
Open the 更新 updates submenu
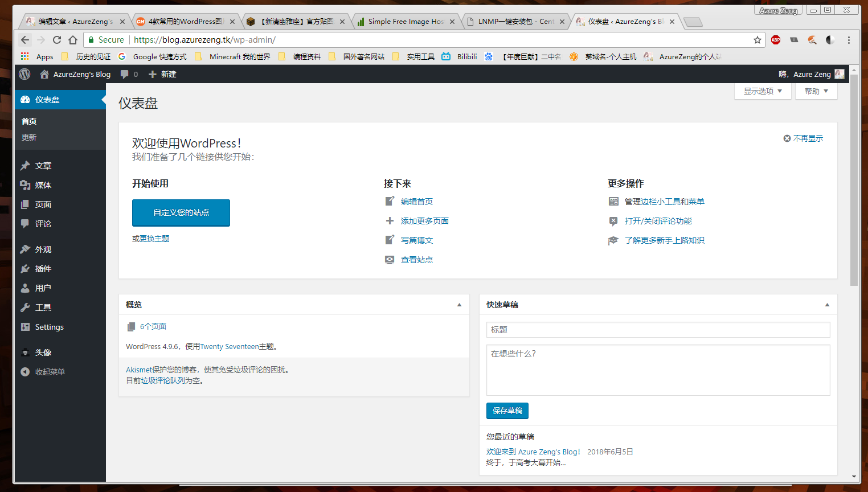(x=29, y=137)
